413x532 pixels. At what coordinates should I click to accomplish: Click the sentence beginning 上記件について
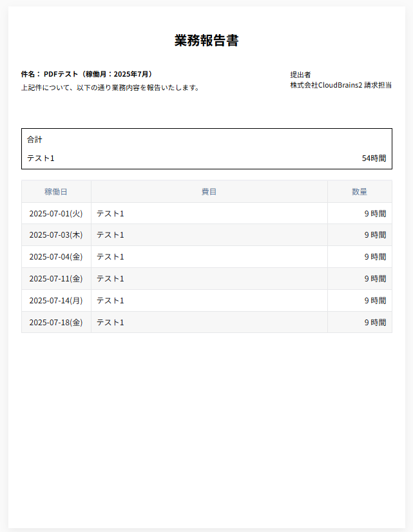[110, 88]
